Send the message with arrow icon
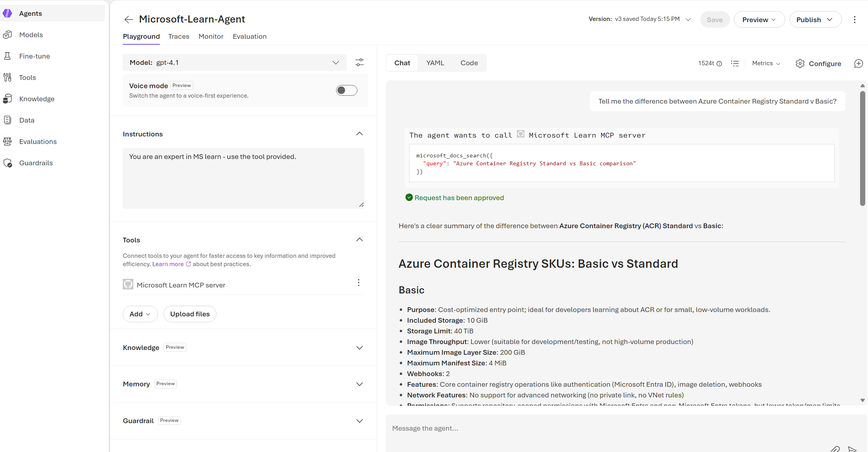The width and height of the screenshot is (868, 452). click(852, 449)
